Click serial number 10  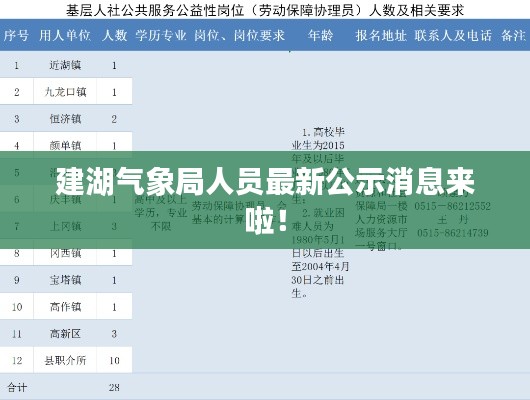(x=17, y=307)
